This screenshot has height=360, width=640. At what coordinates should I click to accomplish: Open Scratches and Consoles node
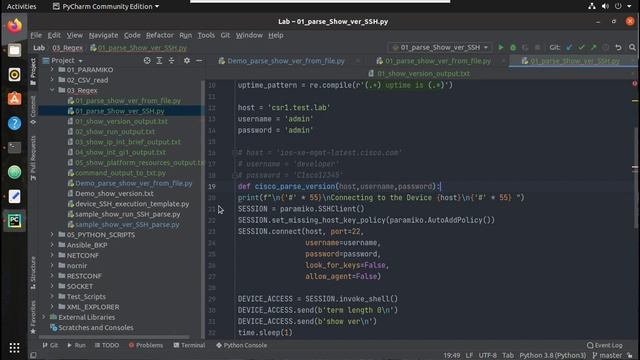point(96,327)
